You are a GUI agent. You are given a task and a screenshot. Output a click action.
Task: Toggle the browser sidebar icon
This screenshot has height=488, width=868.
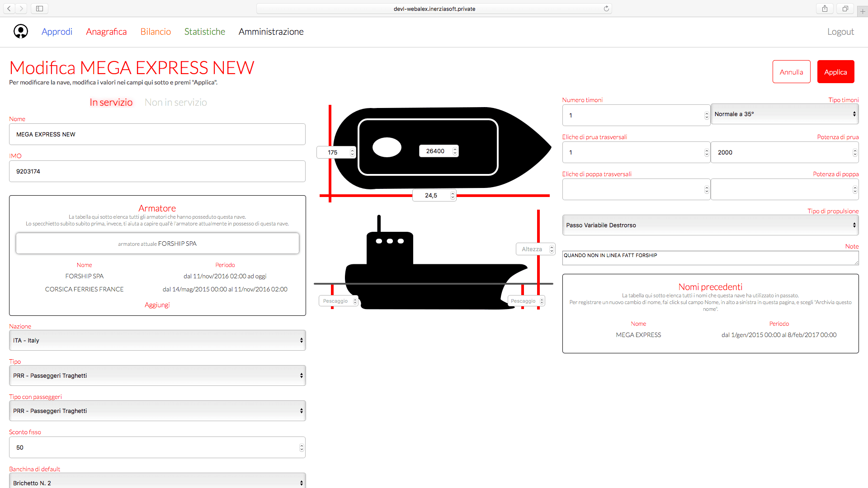point(39,9)
